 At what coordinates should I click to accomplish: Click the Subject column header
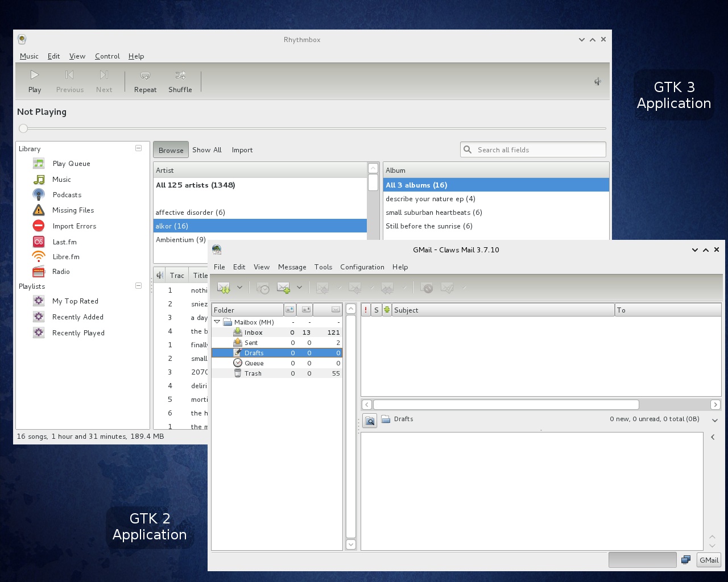click(x=503, y=310)
